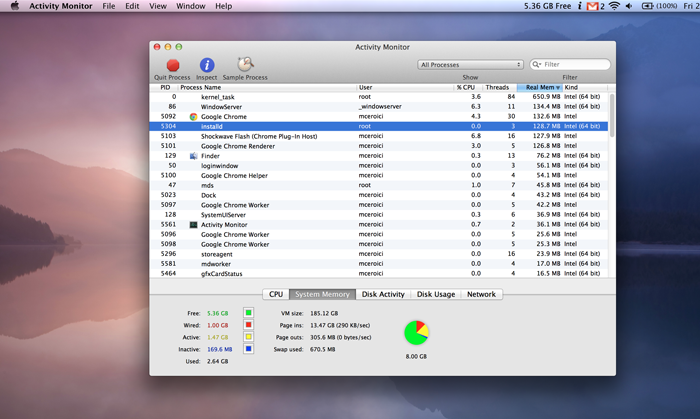
Task: Select the Google Chrome Helper row
Action: [379, 175]
